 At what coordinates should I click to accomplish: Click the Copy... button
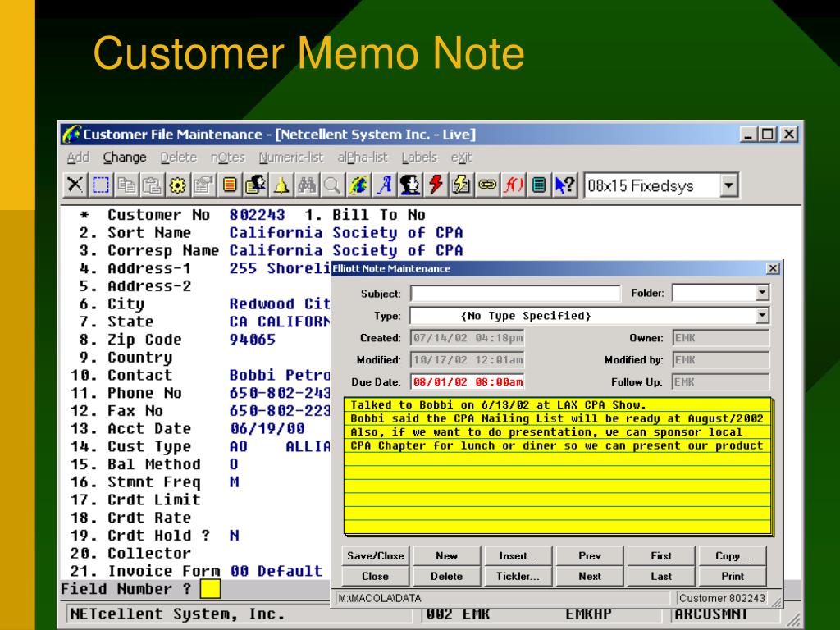click(x=733, y=555)
